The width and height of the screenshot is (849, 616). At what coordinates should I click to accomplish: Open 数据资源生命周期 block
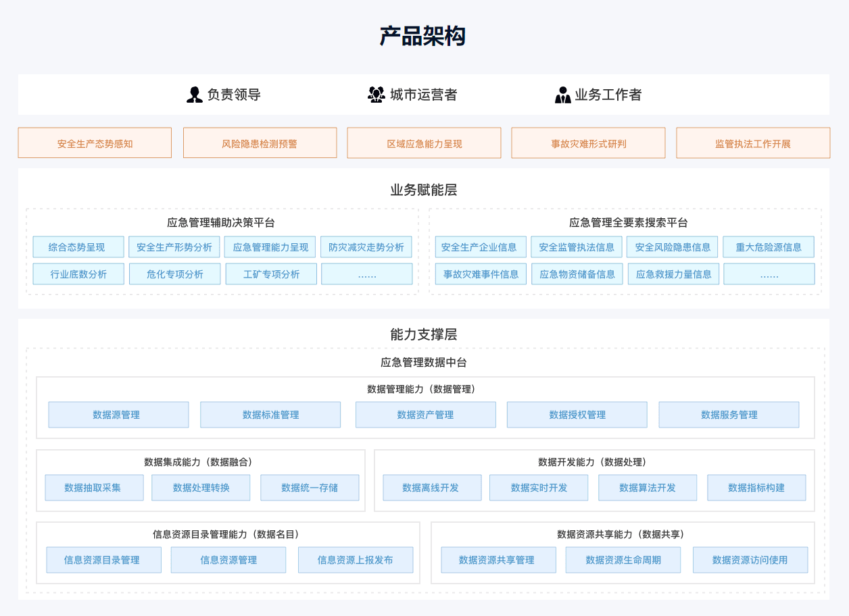[x=623, y=560]
